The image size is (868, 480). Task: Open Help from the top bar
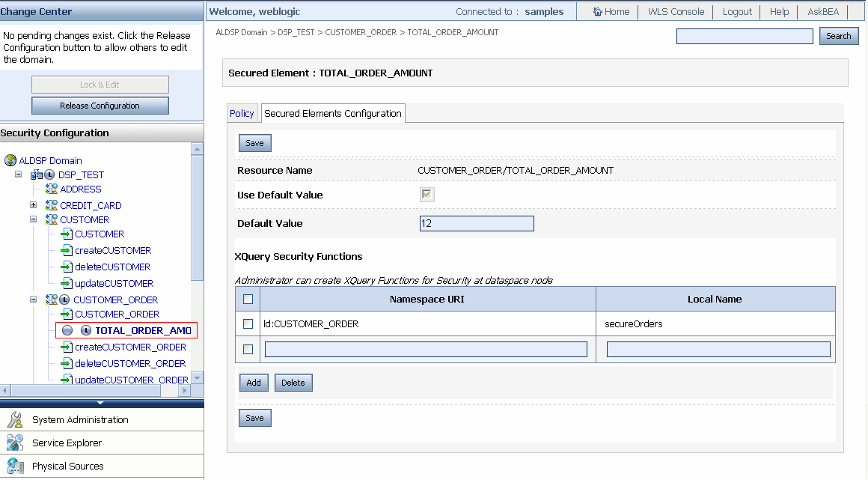coord(779,12)
